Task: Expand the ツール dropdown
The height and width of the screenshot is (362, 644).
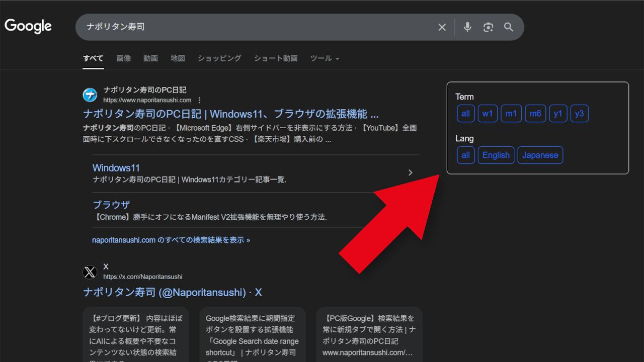Action: coord(325,58)
